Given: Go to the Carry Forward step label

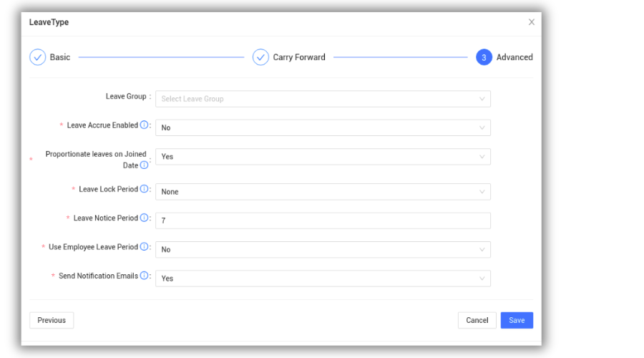Looking at the screenshot, I should click(299, 57).
